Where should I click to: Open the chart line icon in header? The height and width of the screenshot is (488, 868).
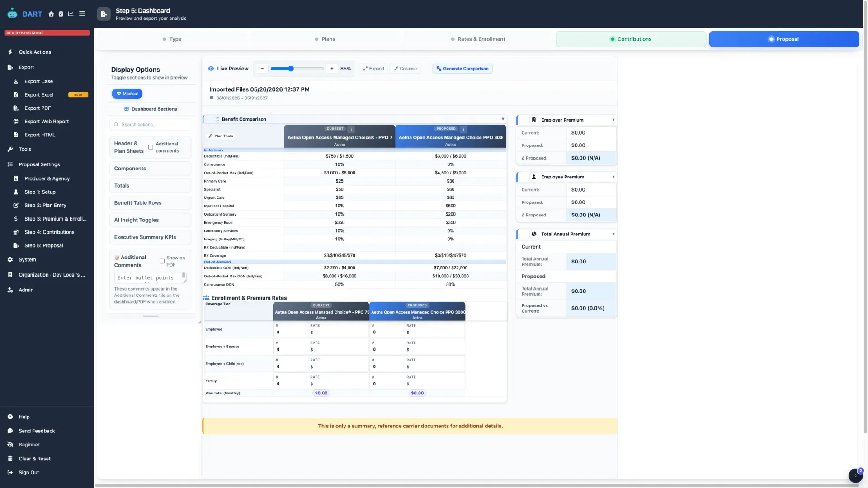pos(71,14)
